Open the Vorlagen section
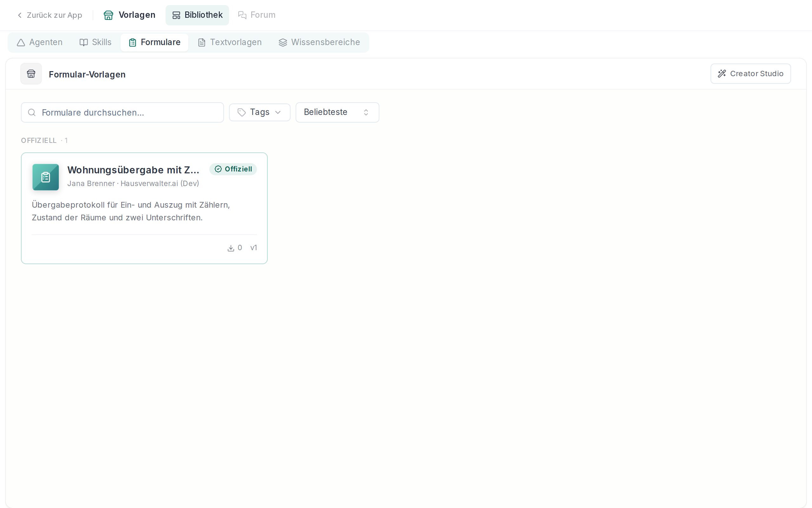The width and height of the screenshot is (812, 508). click(x=129, y=15)
